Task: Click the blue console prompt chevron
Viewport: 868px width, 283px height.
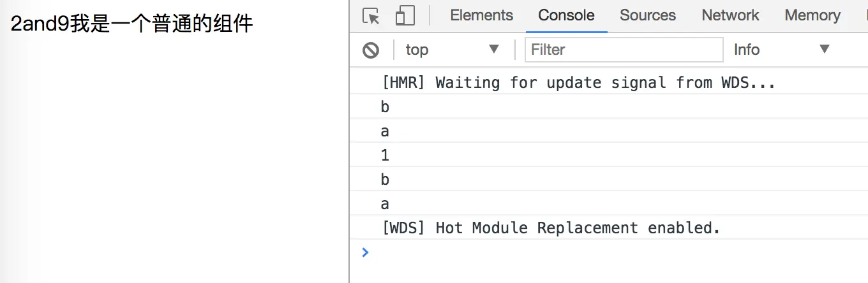Action: (365, 252)
